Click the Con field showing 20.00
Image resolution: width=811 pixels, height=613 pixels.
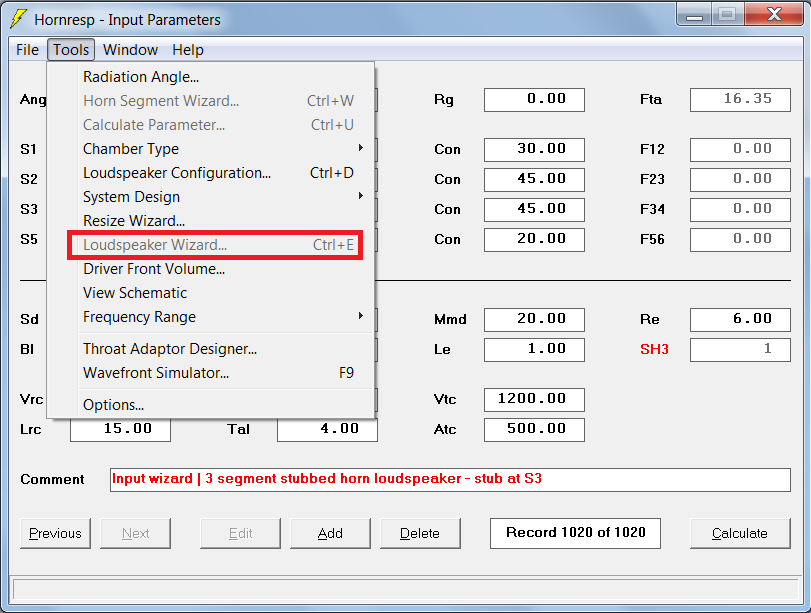coord(534,239)
